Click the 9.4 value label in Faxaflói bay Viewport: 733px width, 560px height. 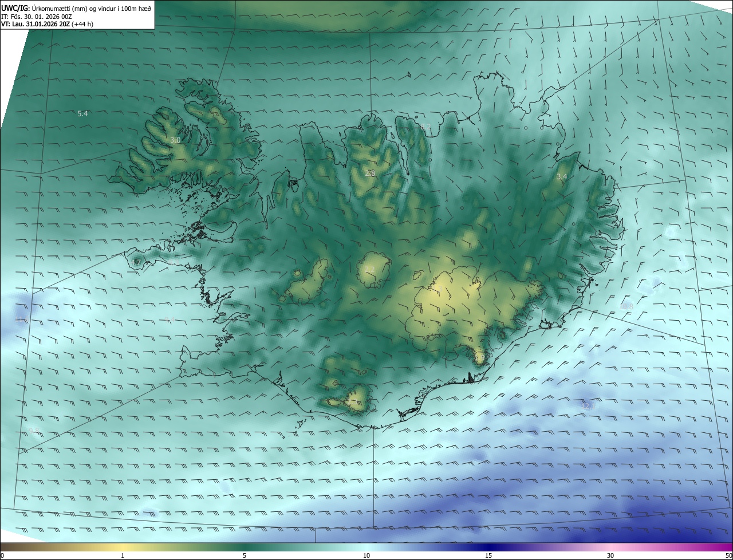point(169,320)
